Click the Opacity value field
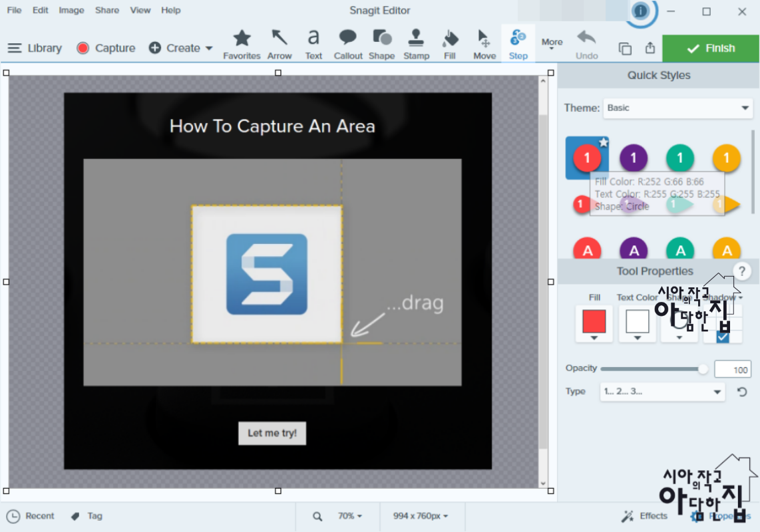The width and height of the screenshot is (760, 532). coord(732,370)
